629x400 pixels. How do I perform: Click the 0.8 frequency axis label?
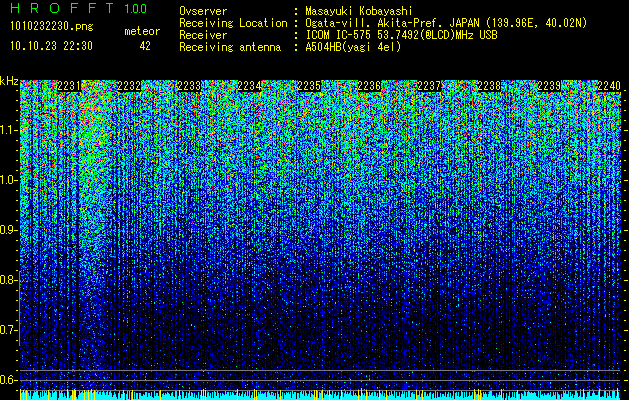tap(8, 280)
